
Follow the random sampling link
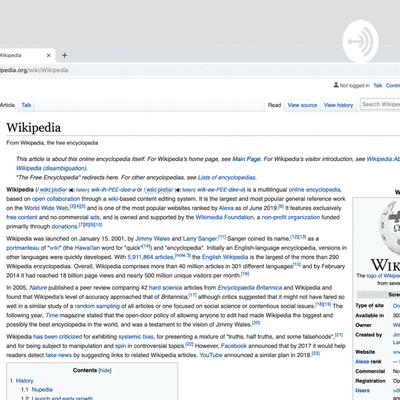pos(97,306)
